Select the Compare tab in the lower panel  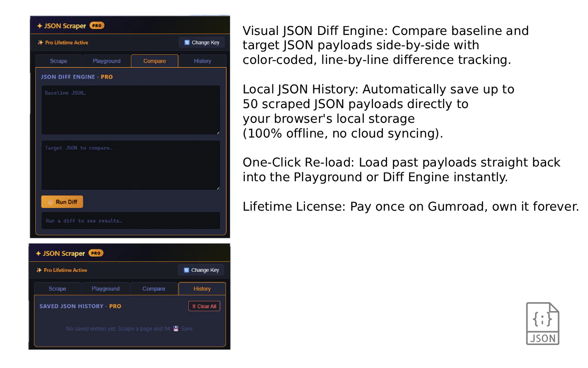[154, 288]
